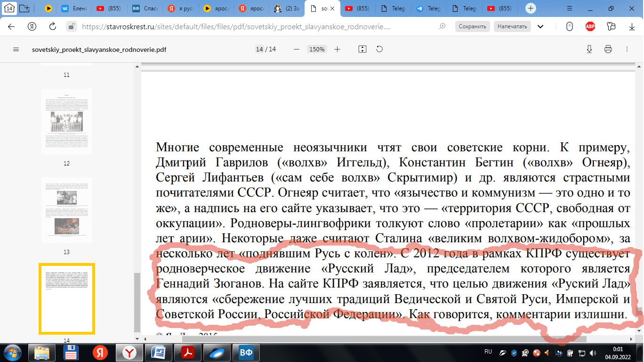Print the PDF with printer icon

(608, 49)
